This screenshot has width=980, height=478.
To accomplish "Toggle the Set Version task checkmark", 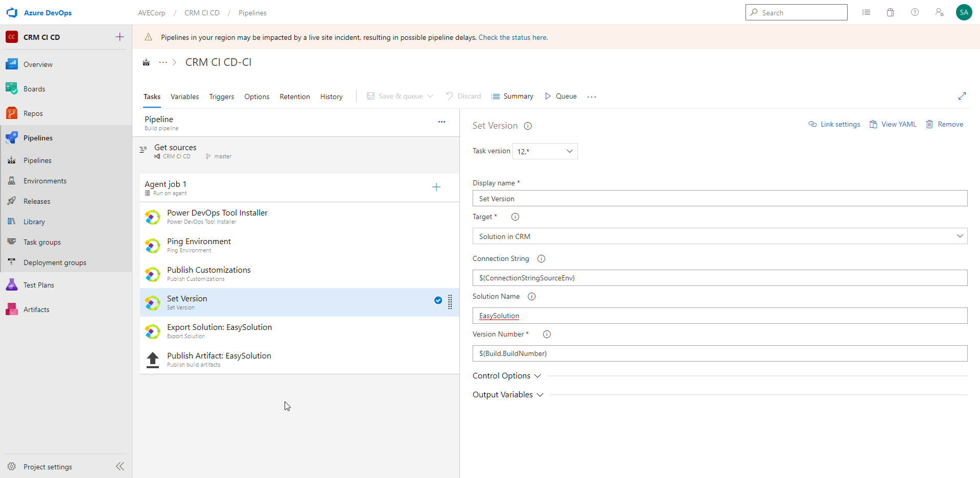I will pos(438,300).
